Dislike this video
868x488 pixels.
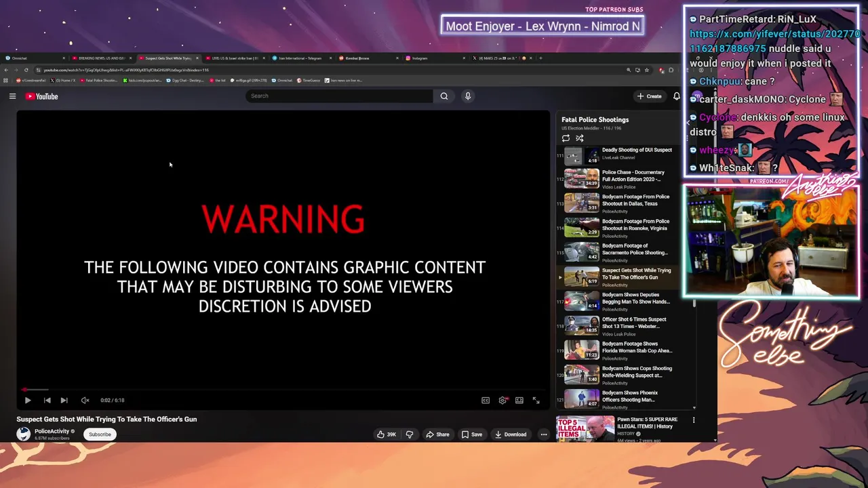pos(409,434)
